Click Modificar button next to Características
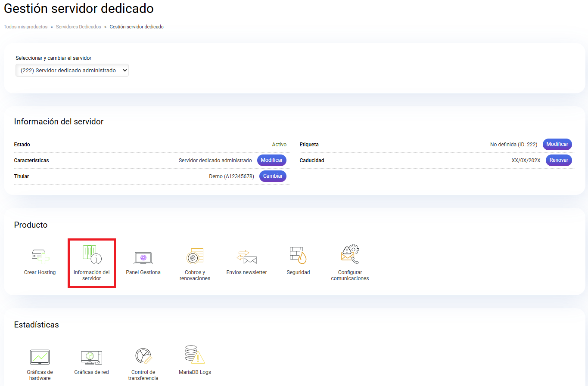Viewport: 588px width, 386px height. [271, 160]
